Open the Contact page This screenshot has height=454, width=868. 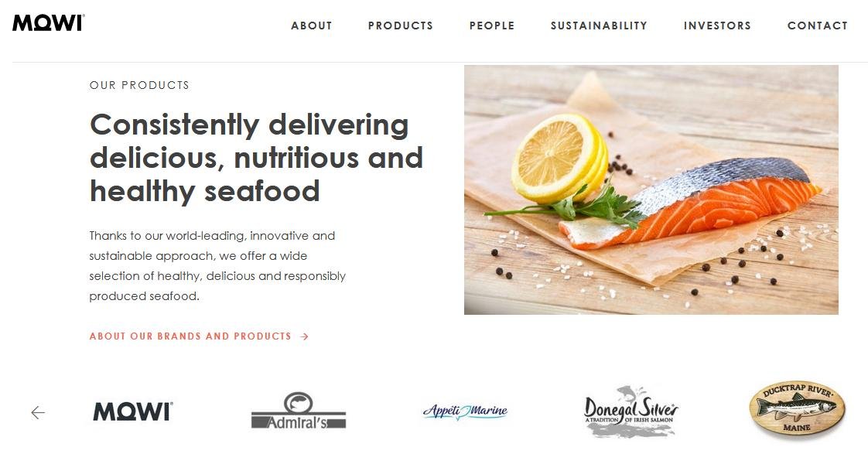(x=818, y=26)
